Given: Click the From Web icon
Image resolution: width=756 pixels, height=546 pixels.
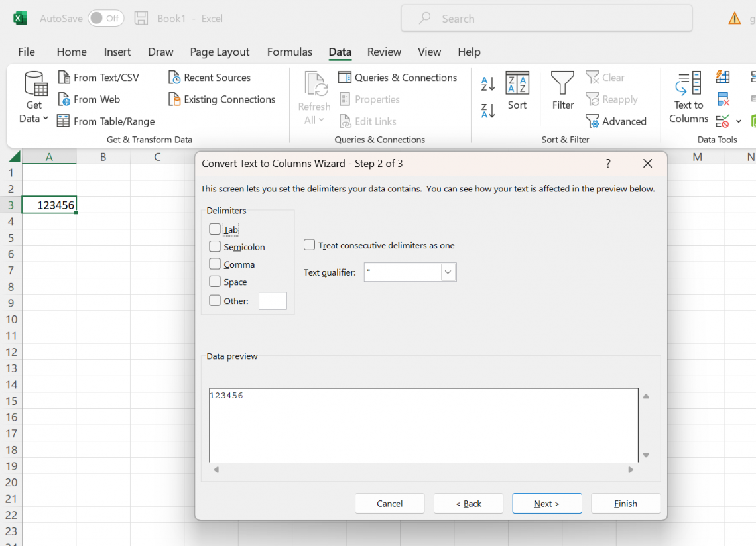Looking at the screenshot, I should 64,99.
